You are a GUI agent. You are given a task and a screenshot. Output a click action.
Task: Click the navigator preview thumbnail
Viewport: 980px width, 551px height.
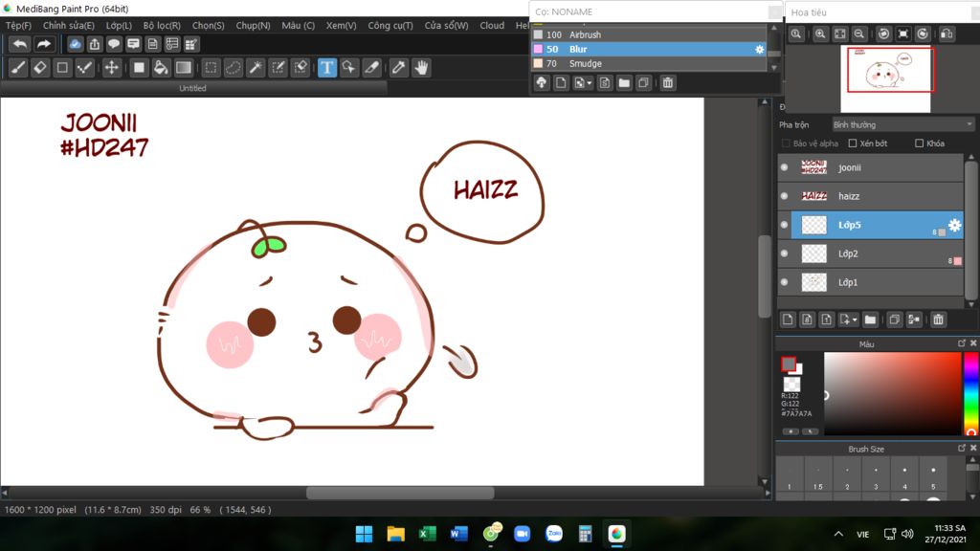(885, 78)
